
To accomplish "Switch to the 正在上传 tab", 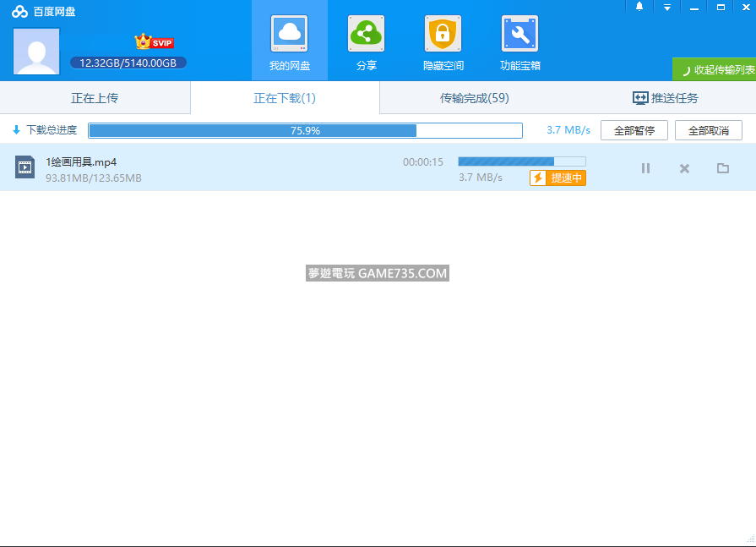I will point(95,98).
